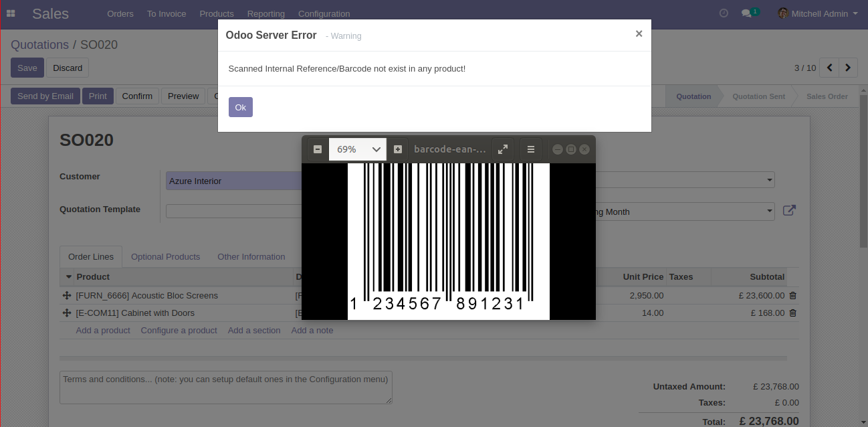Click Add a product link
This screenshot has height=427, width=868.
(103, 330)
